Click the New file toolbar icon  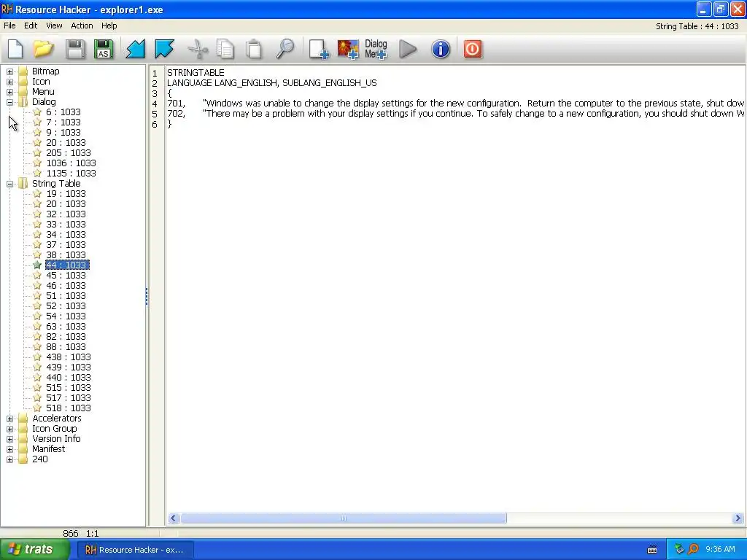pos(15,49)
